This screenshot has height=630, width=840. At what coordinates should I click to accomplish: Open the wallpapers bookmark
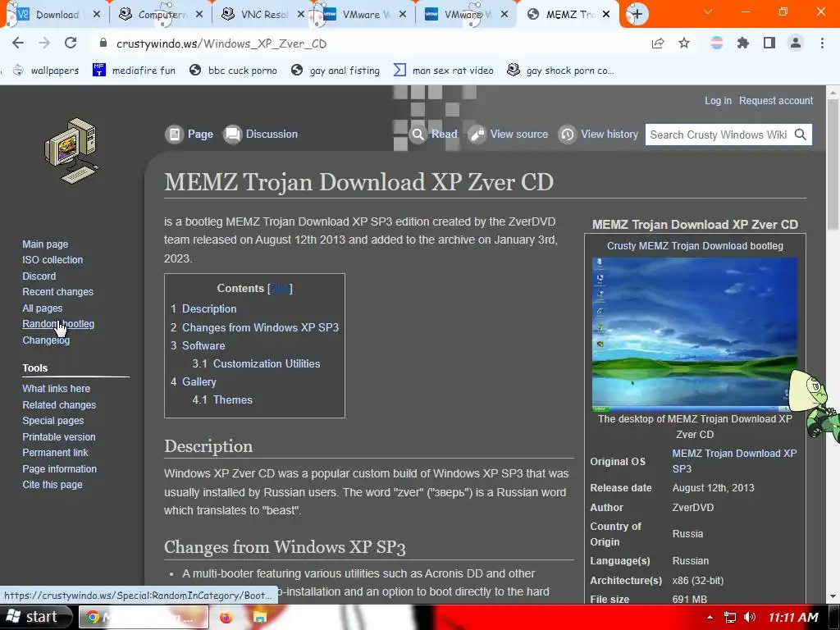click(x=46, y=71)
